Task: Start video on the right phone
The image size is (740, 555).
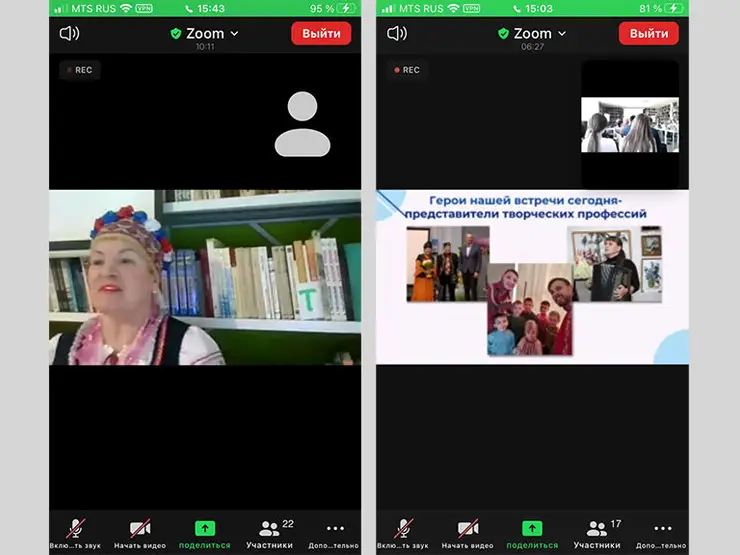Action: click(467, 532)
